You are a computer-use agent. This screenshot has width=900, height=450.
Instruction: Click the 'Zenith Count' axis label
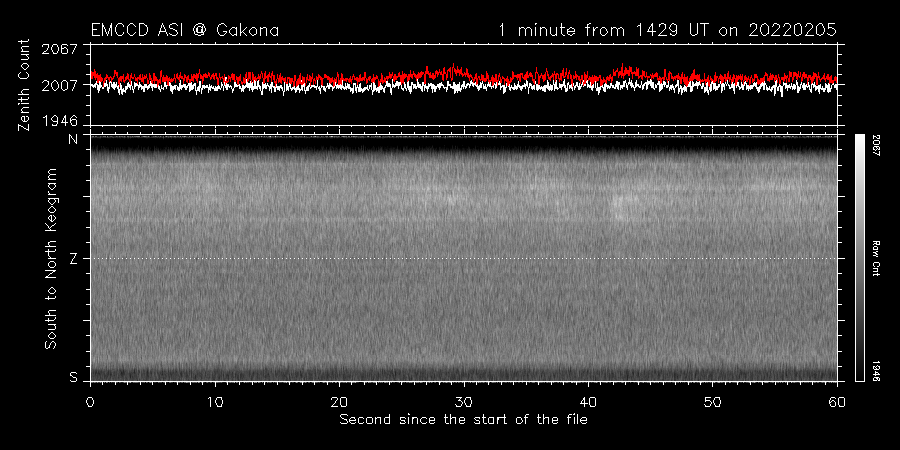(24, 85)
